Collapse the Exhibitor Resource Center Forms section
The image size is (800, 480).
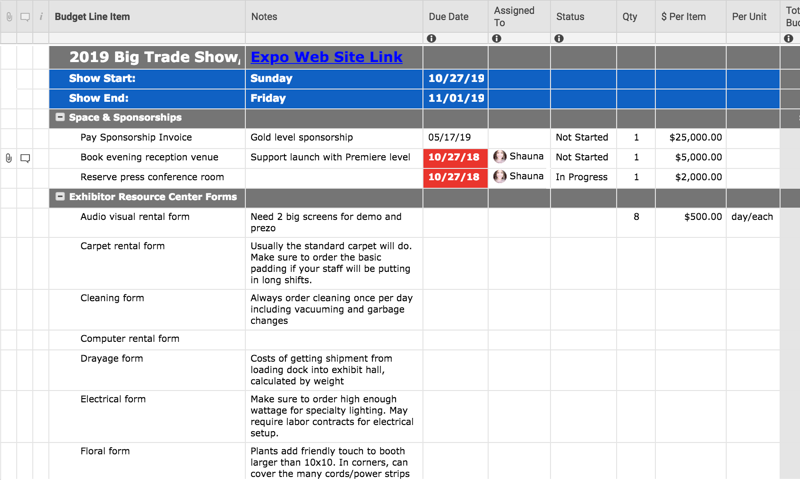[x=60, y=196]
